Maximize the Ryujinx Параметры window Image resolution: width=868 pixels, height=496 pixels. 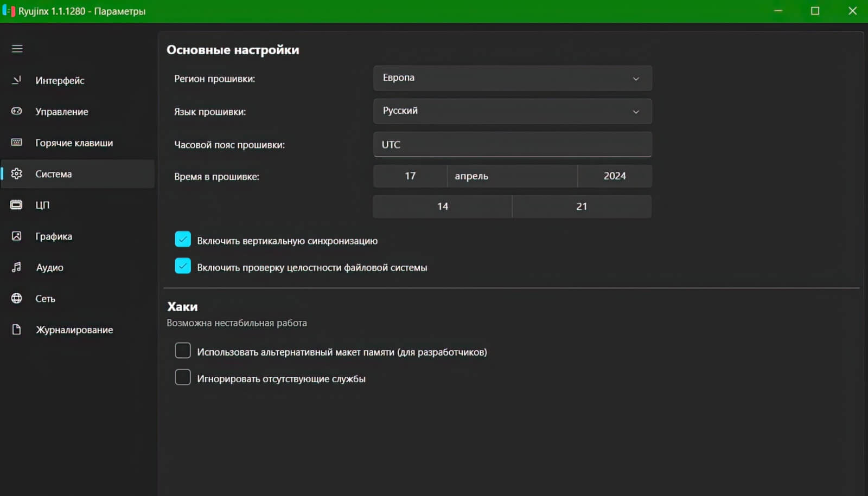tap(815, 11)
